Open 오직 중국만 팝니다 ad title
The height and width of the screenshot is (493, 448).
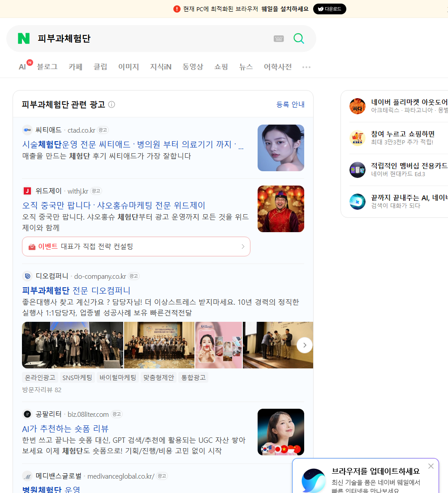coord(113,205)
